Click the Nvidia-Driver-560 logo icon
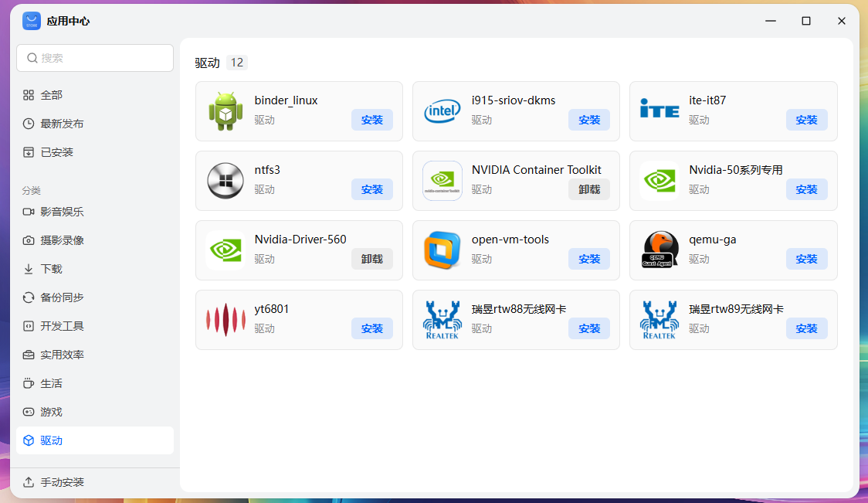 click(225, 250)
